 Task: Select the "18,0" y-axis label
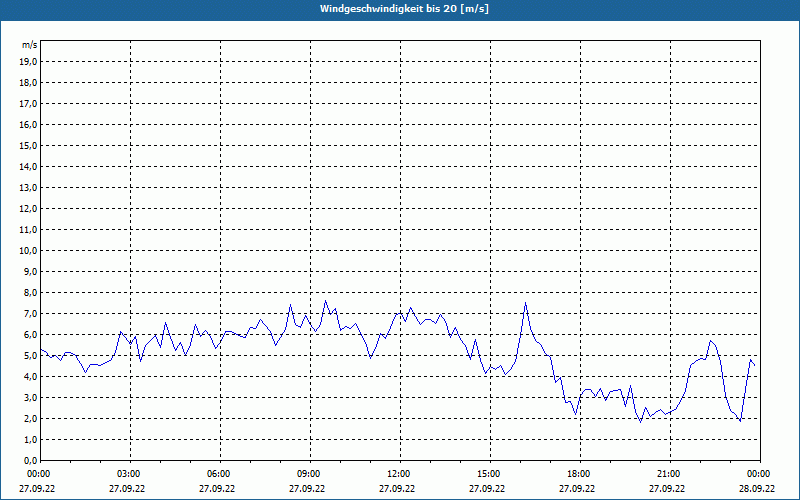29,83
